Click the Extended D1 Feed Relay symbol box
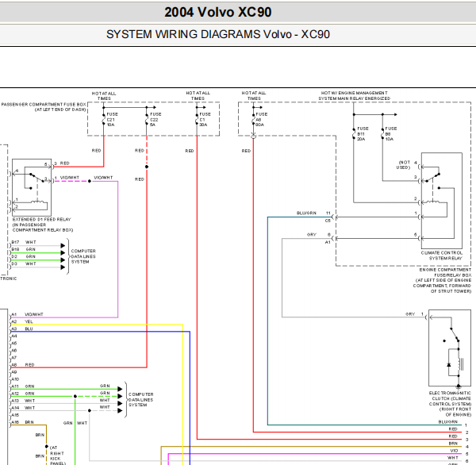The height and width of the screenshot is (465, 476). [x=32, y=187]
